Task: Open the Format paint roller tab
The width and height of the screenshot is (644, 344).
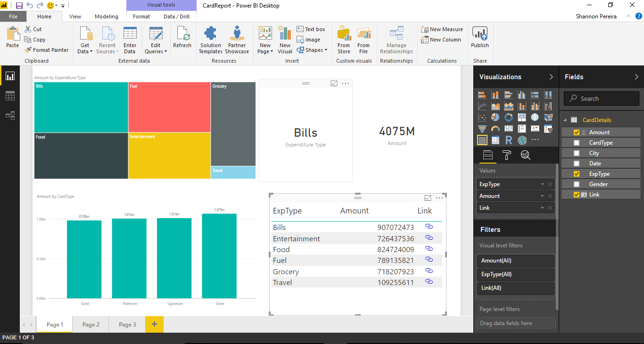Action: tap(507, 155)
